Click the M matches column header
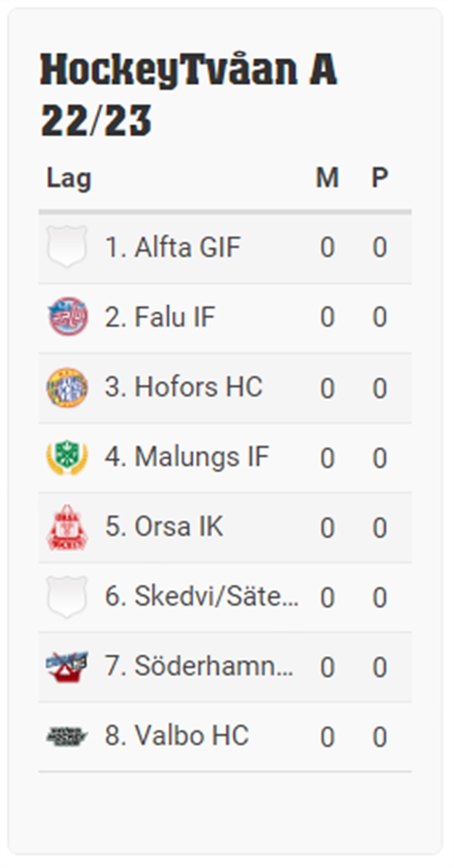 click(x=327, y=177)
